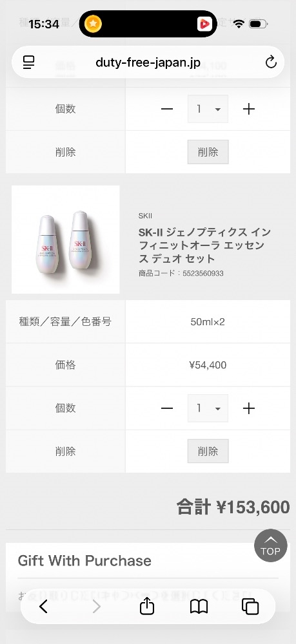Jump to top with TOP button

coord(270,545)
